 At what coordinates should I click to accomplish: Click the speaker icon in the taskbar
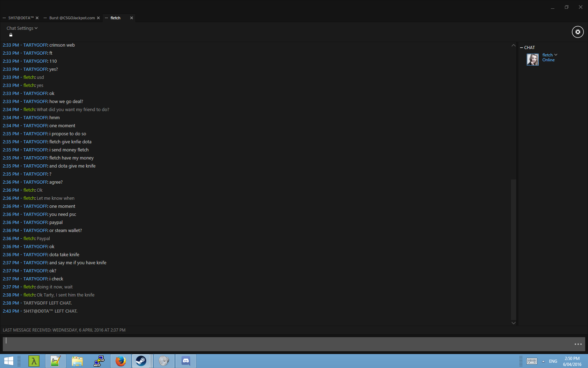164,361
